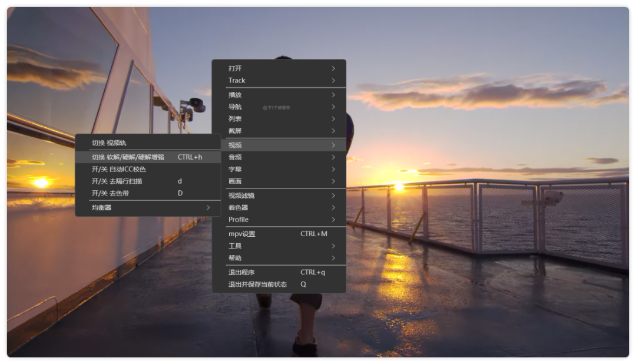Expand arrow next to 播放

pos(333,95)
